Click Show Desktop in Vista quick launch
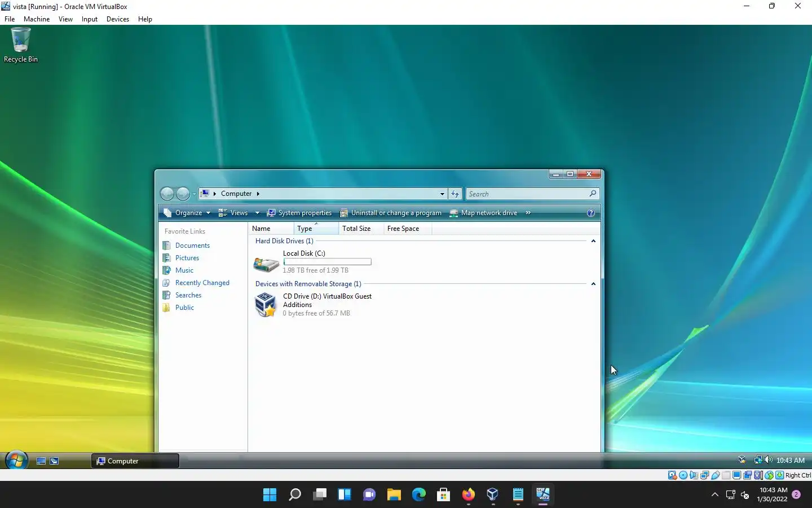Screen dimensions: 812x508 pyautogui.click(x=41, y=461)
